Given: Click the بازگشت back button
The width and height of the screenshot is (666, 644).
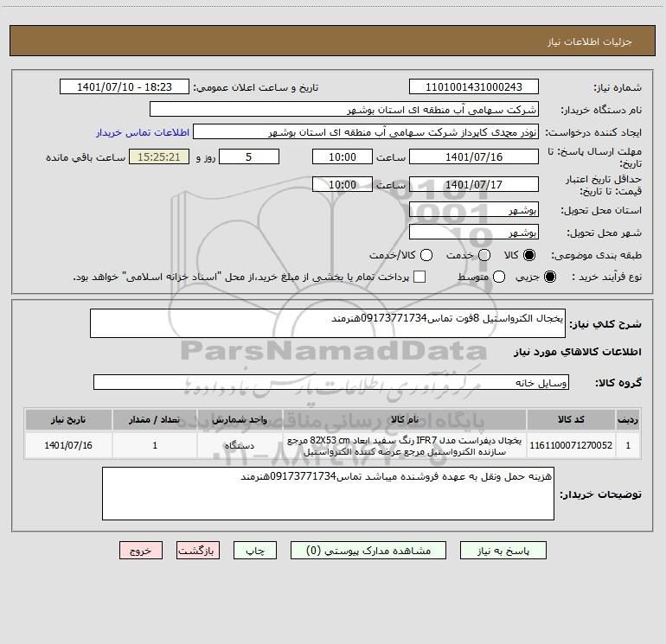Looking at the screenshot, I should click(198, 551).
